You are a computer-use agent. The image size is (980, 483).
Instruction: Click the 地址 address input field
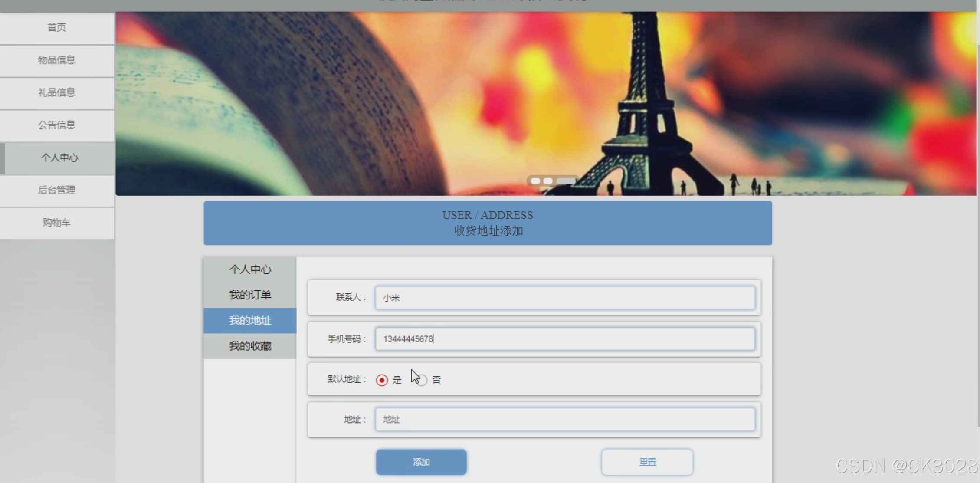pos(564,420)
